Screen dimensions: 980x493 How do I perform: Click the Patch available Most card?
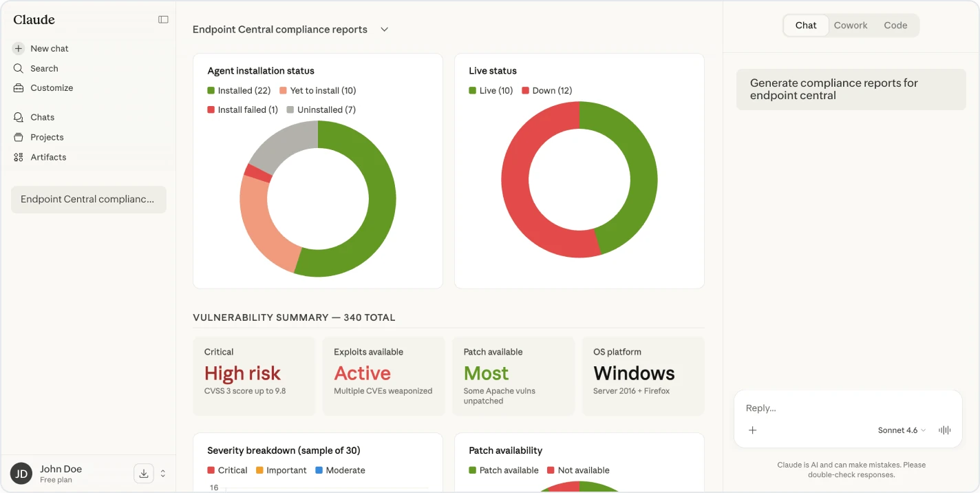(x=513, y=376)
